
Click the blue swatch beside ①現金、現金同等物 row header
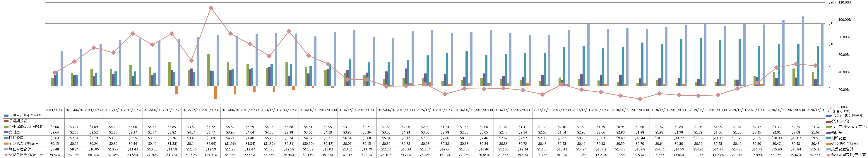click(6, 115)
